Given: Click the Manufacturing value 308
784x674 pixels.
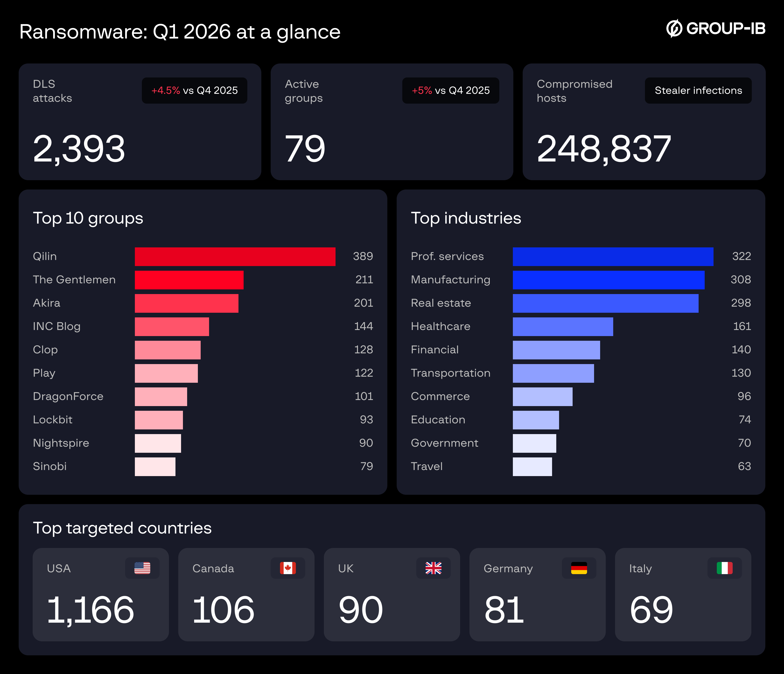Looking at the screenshot, I should (741, 280).
